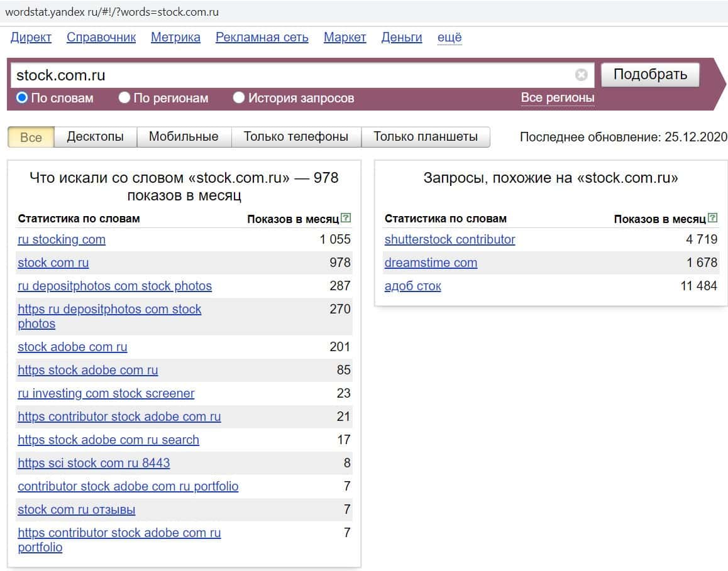Open the 'Директ' link in top navigation

click(x=31, y=38)
